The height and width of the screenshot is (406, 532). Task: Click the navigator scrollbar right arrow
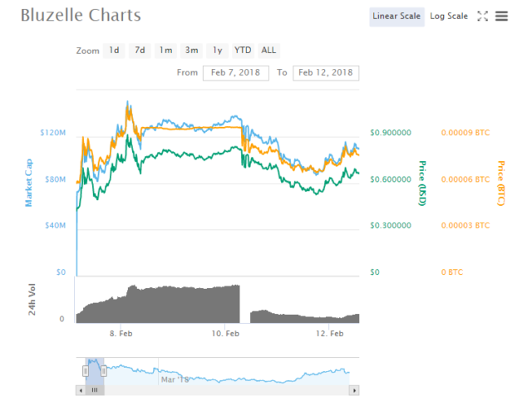(354, 390)
